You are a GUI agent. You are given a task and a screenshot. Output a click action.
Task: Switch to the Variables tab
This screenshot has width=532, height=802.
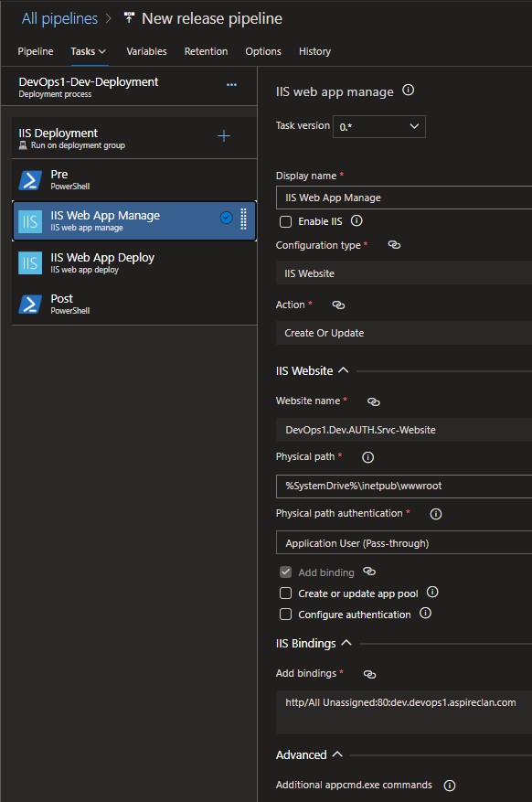point(146,51)
